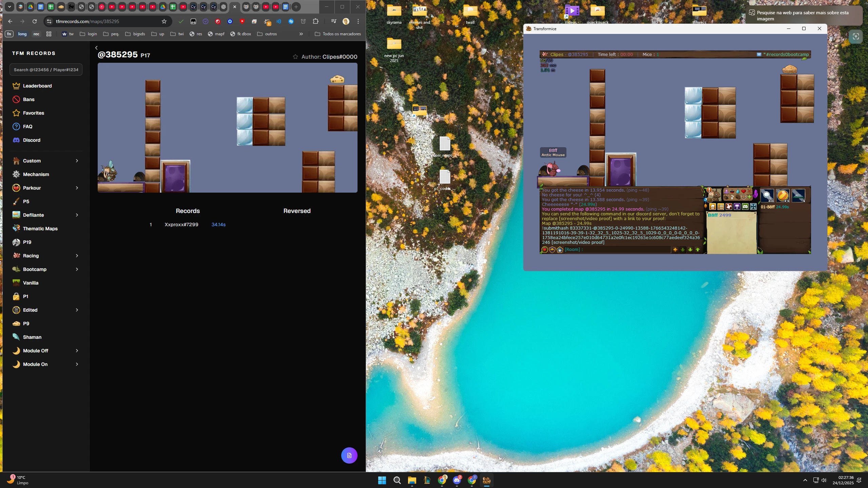
Task: Open player Xxproxx#7299 record entry
Action: pos(181,225)
